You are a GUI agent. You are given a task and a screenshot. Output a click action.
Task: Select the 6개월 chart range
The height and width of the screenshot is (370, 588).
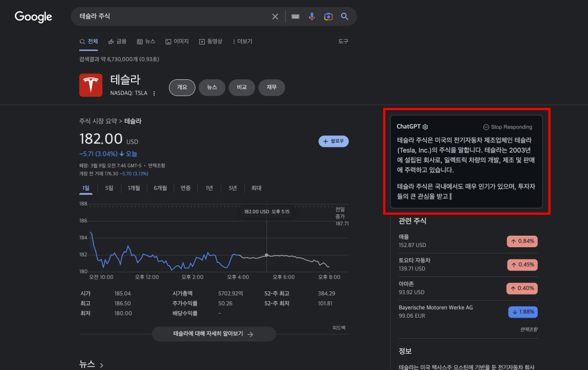click(160, 188)
